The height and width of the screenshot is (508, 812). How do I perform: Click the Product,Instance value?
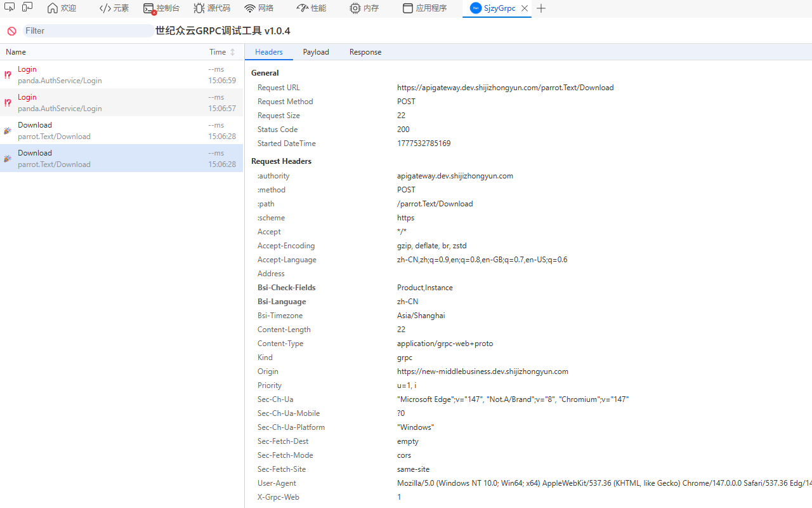[x=425, y=288]
